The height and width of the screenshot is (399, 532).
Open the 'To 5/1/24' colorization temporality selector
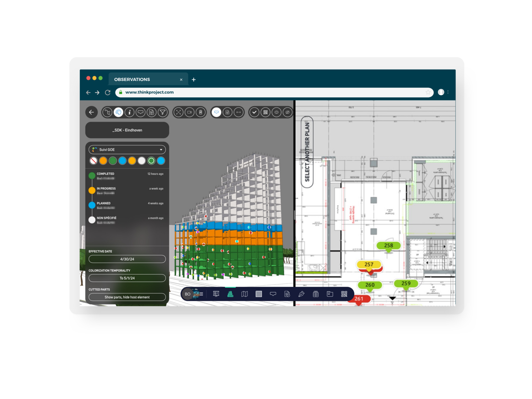[127, 278]
